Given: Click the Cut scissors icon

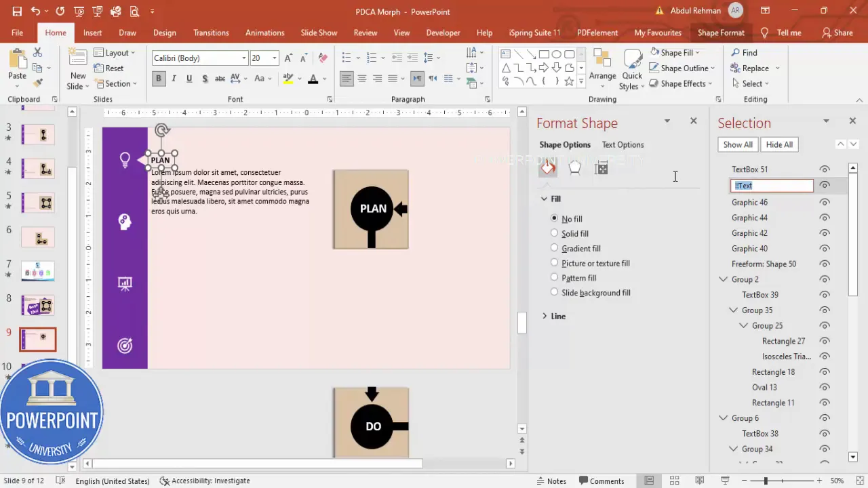Looking at the screenshot, I should [38, 52].
